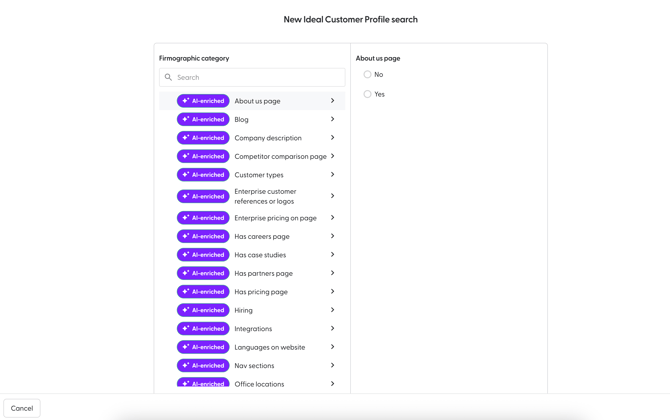670x420 pixels.
Task: Click AI-enriched badge beside Blog
Action: [x=203, y=119]
